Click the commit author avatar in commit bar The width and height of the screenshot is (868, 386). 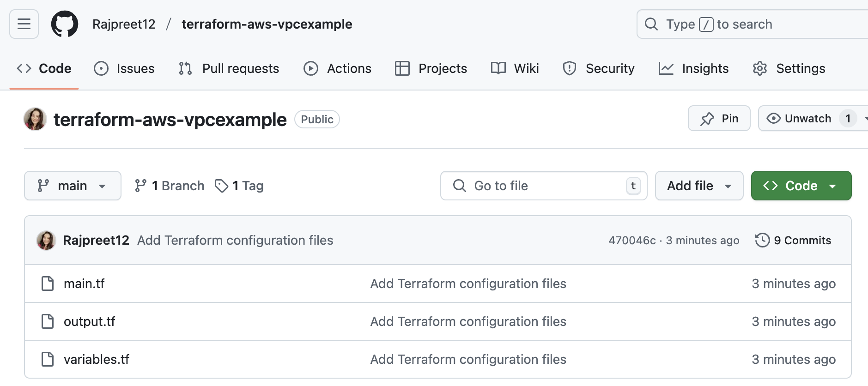(46, 240)
